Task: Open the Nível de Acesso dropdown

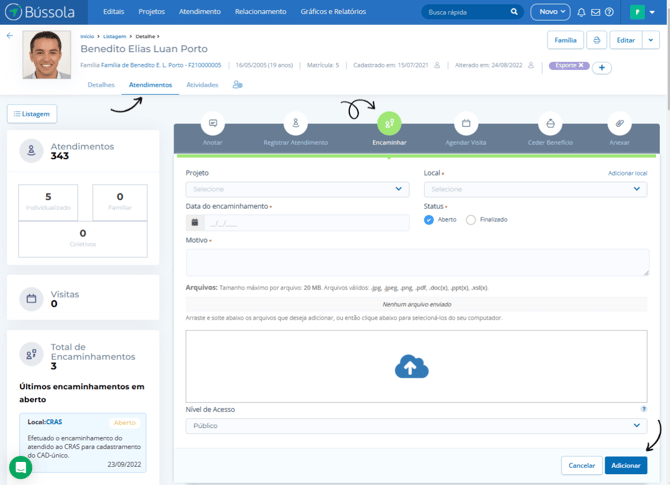Action: (416, 426)
